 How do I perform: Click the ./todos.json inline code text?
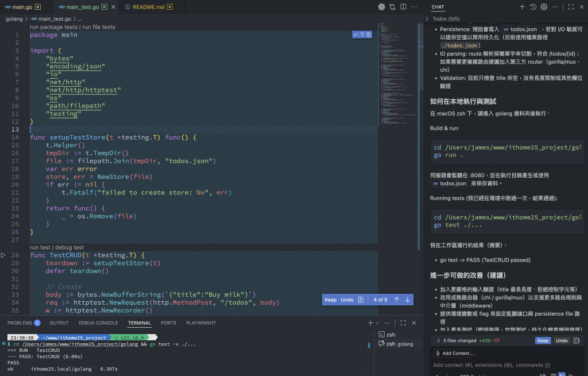tap(459, 45)
